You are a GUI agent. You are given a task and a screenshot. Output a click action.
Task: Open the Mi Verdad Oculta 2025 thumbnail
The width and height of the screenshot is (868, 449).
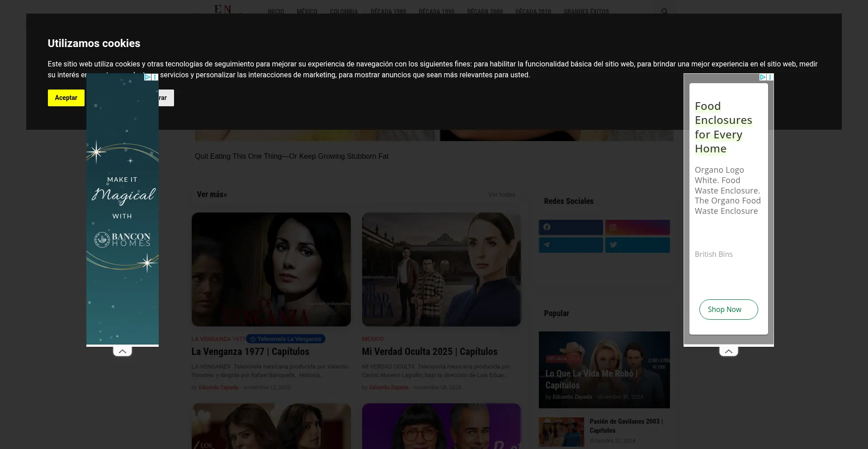(441, 269)
